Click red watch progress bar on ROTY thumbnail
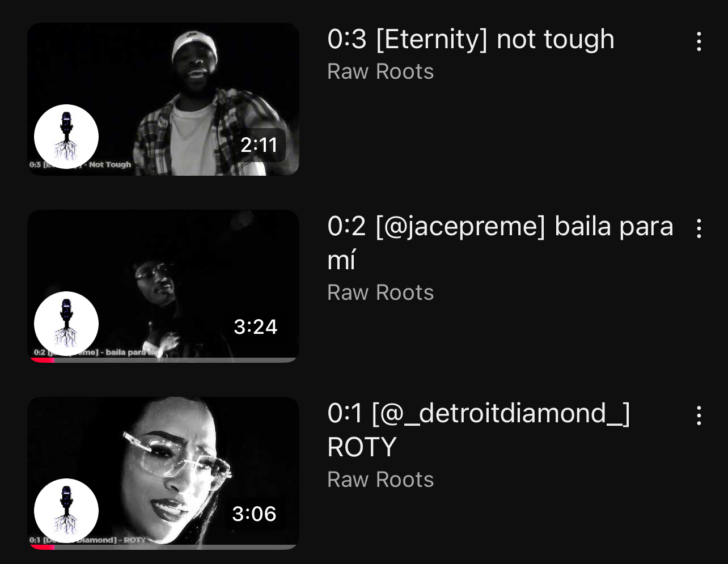Screen dimensions: 728x564 43,547
